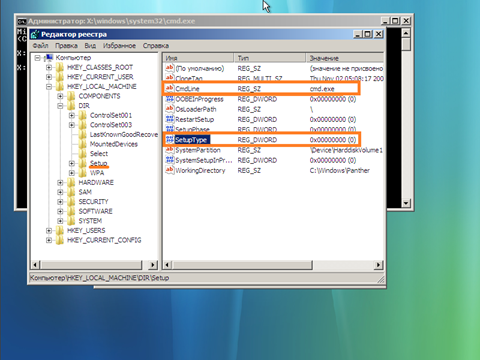Collapse the Компьютер root node

point(38,58)
